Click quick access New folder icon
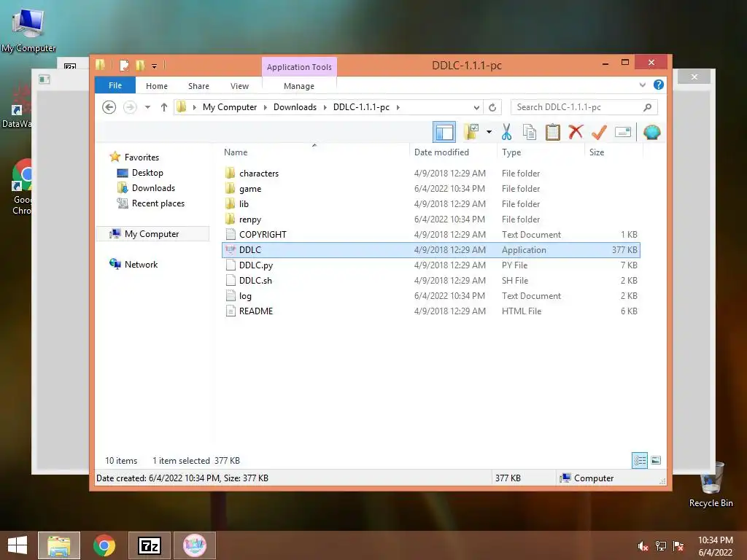Image resolution: width=747 pixels, height=560 pixels. [x=140, y=65]
